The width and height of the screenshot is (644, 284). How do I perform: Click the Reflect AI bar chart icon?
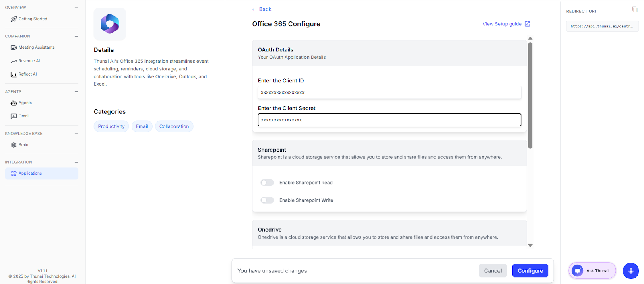point(14,74)
